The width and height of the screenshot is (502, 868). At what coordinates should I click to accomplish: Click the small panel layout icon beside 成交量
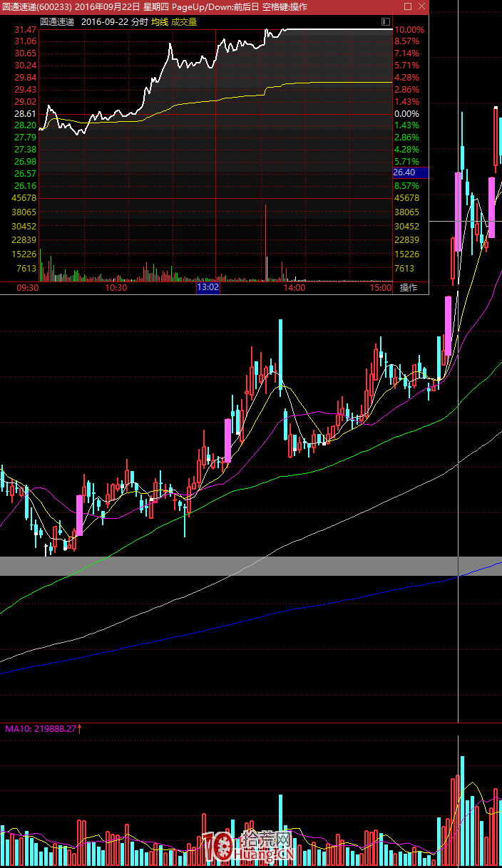pos(386,22)
